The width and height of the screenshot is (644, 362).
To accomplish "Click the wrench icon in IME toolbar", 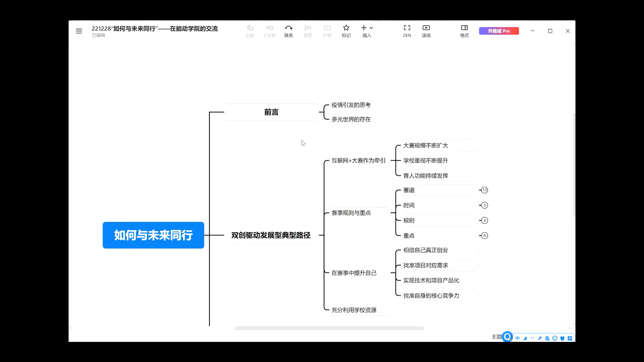I will tap(540, 338).
